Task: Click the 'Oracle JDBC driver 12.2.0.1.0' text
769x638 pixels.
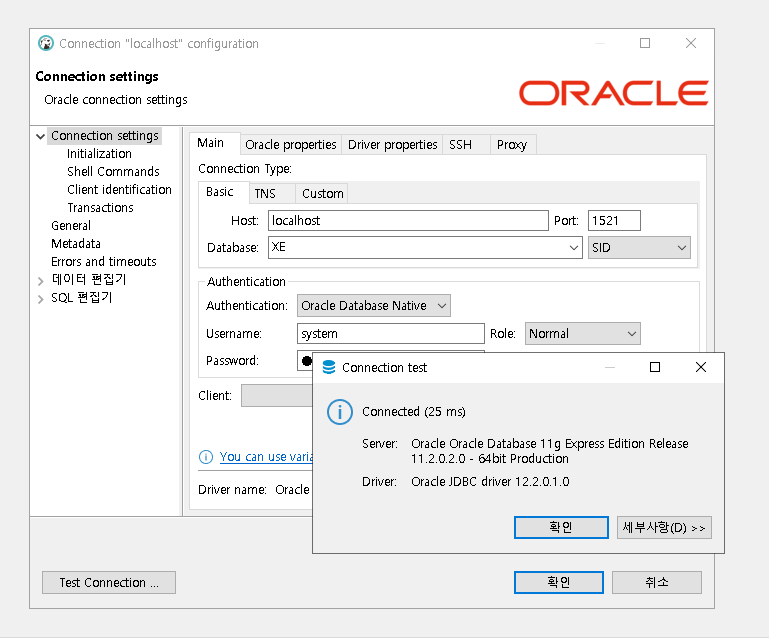Action: click(490, 482)
